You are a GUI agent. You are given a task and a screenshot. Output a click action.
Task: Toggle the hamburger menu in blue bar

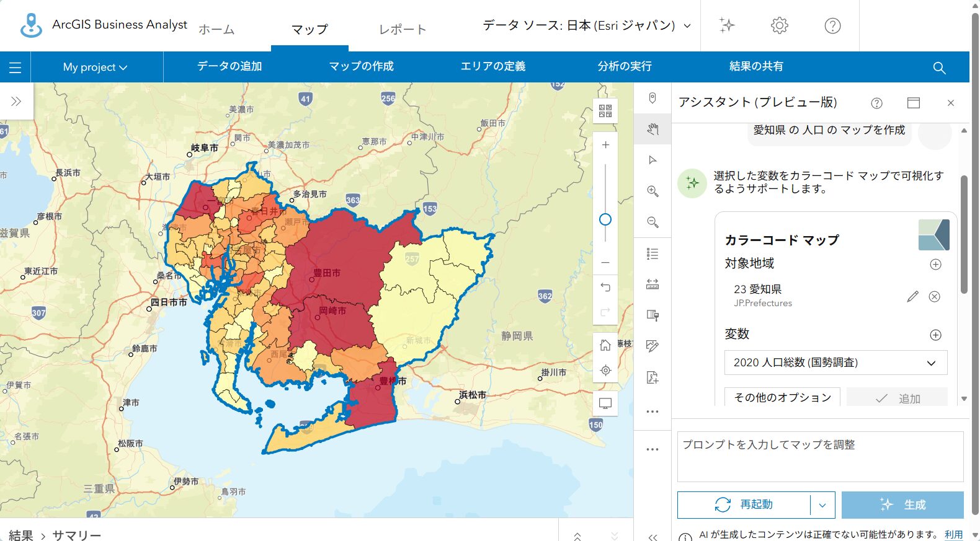point(16,68)
